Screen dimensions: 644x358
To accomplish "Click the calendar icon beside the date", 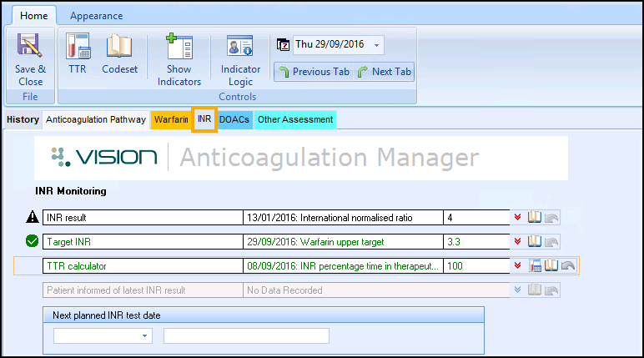I will 284,44.
